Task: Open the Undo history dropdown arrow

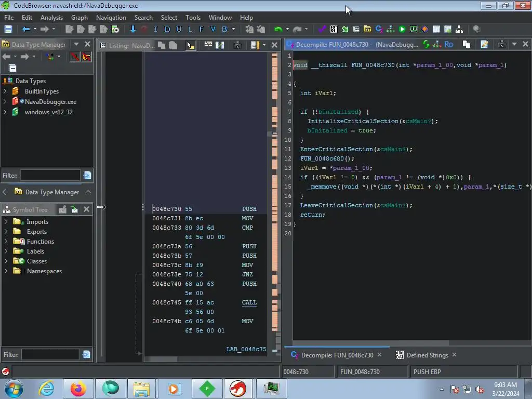Action: pyautogui.click(x=287, y=29)
